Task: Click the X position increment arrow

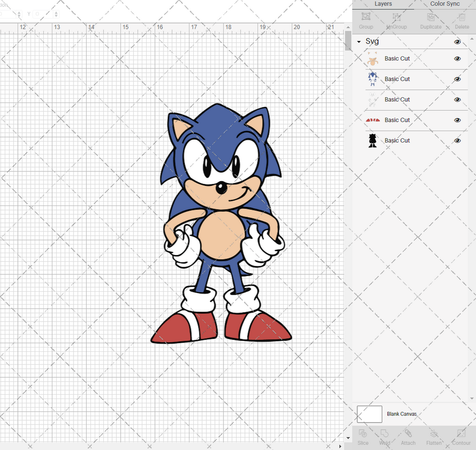Action: pyautogui.click(x=19, y=12)
